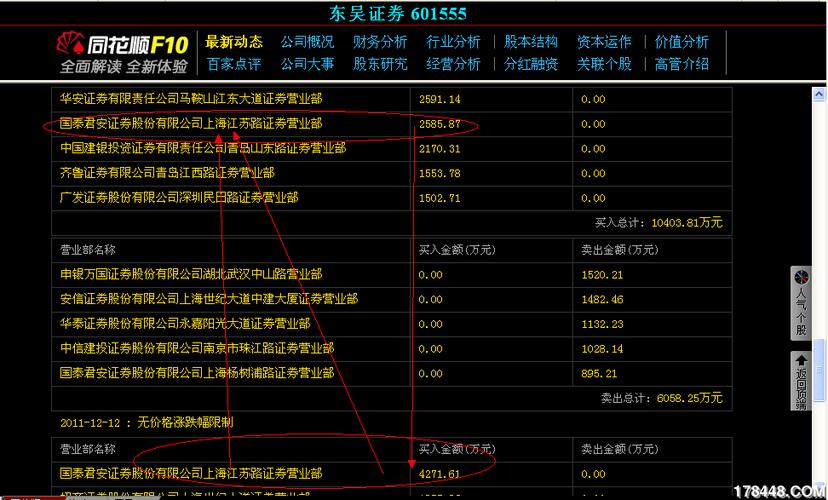Click the scrollbar up arrow
The width and height of the screenshot is (828, 500).
pos(818,95)
